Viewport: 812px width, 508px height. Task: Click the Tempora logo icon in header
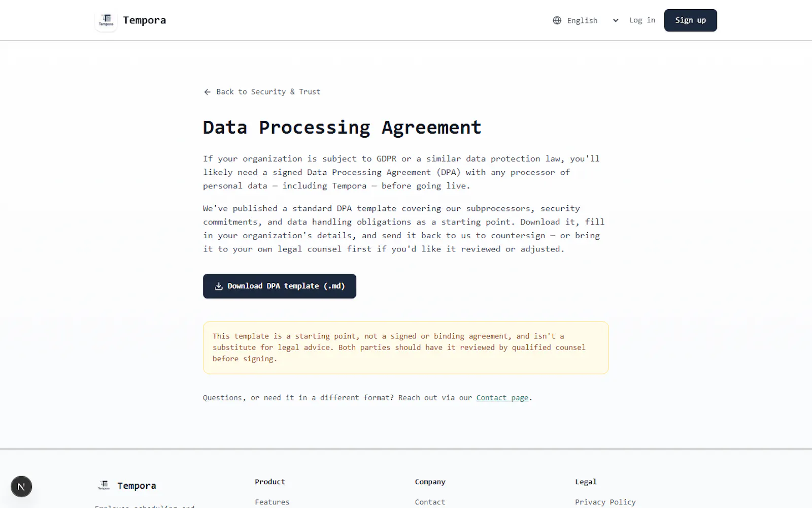tap(106, 20)
